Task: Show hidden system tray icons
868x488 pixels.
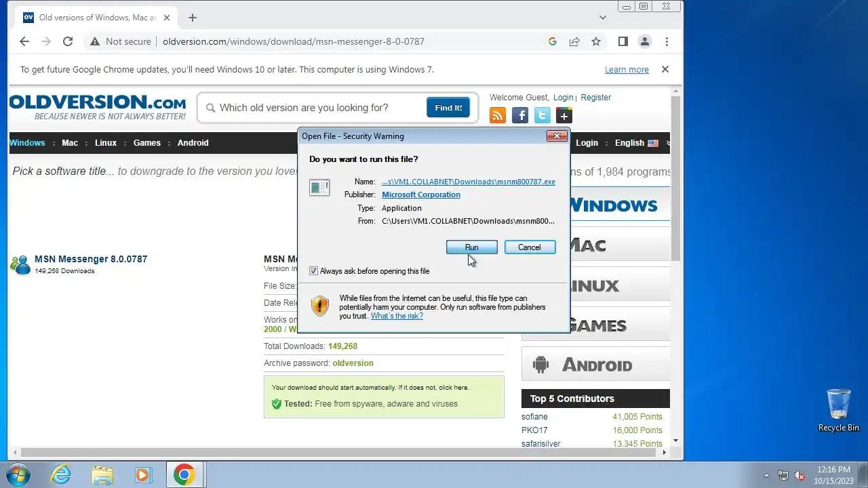Action: pyautogui.click(x=767, y=475)
